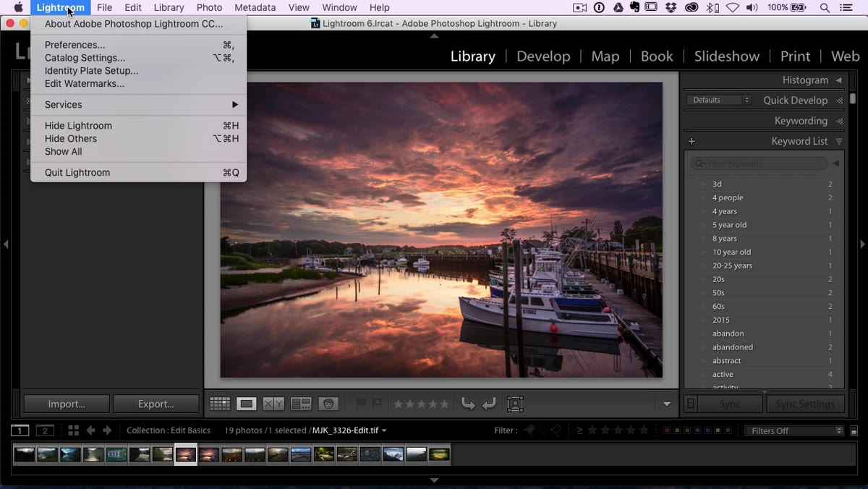The width and height of the screenshot is (868, 489).
Task: Expand the Keywording panel
Action: 839,121
